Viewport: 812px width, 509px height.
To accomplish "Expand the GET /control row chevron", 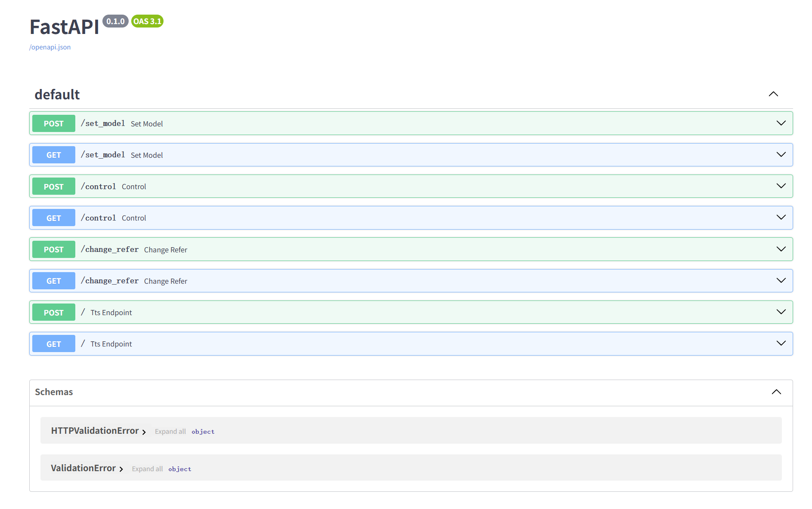I will 781,217.
